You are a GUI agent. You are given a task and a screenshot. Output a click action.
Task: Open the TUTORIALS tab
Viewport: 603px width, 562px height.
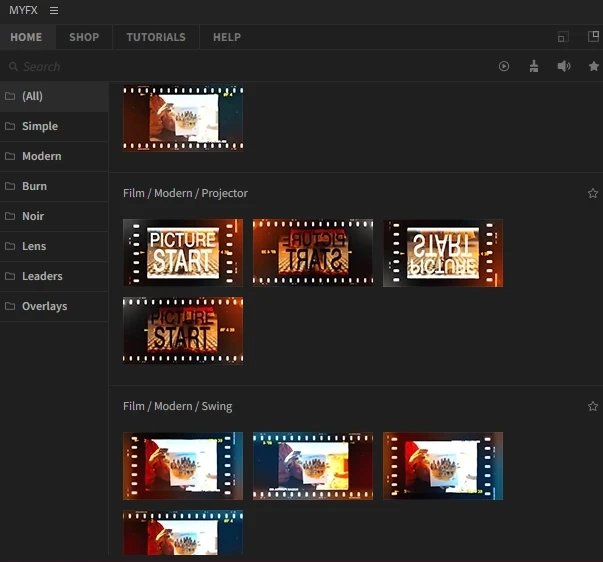(156, 37)
